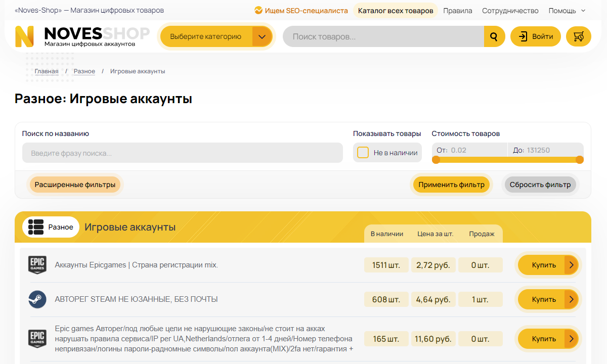Click the Разное category badge
The height and width of the screenshot is (364, 607).
51,227
